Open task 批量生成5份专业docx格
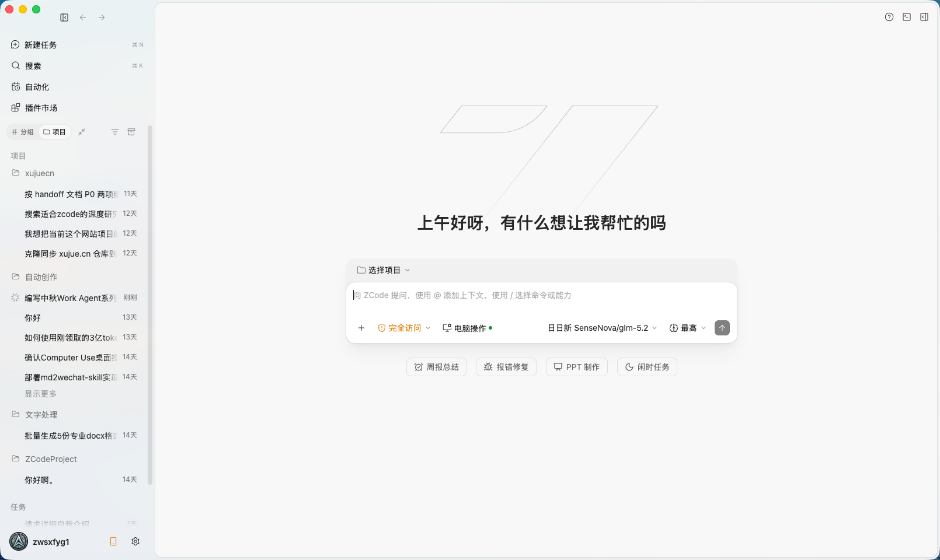 point(76,436)
